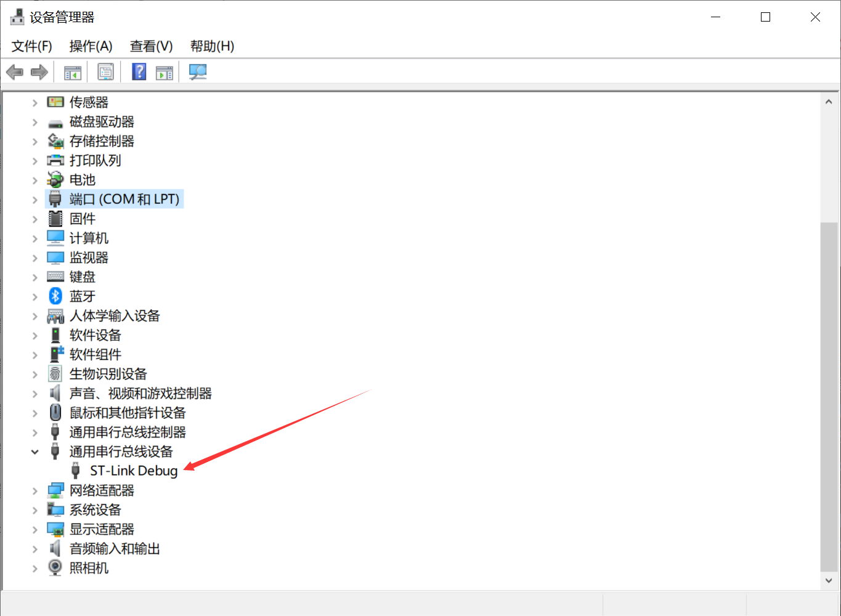Select the ST-Link Debug device entry

[133, 470]
